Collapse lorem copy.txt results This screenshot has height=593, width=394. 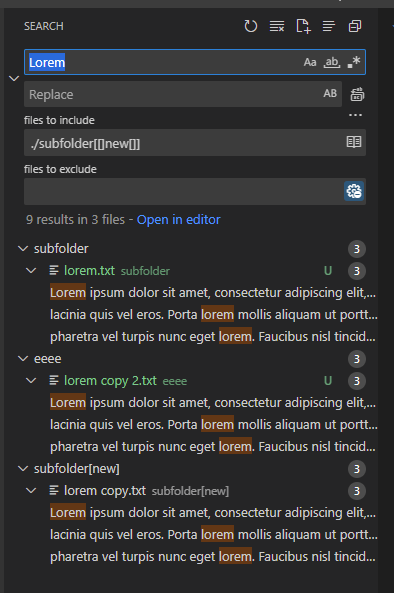click(x=31, y=491)
